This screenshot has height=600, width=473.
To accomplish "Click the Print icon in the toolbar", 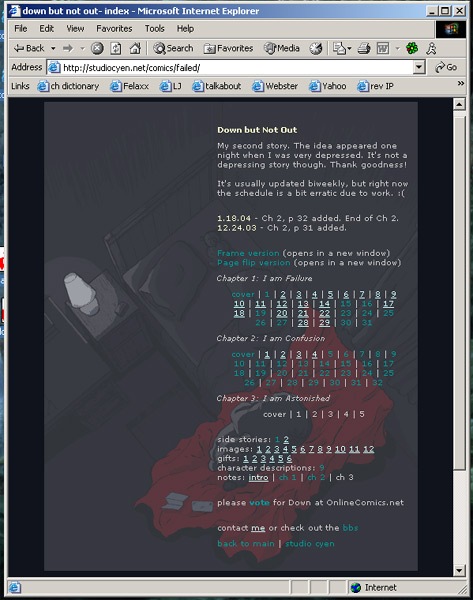I will [364, 48].
